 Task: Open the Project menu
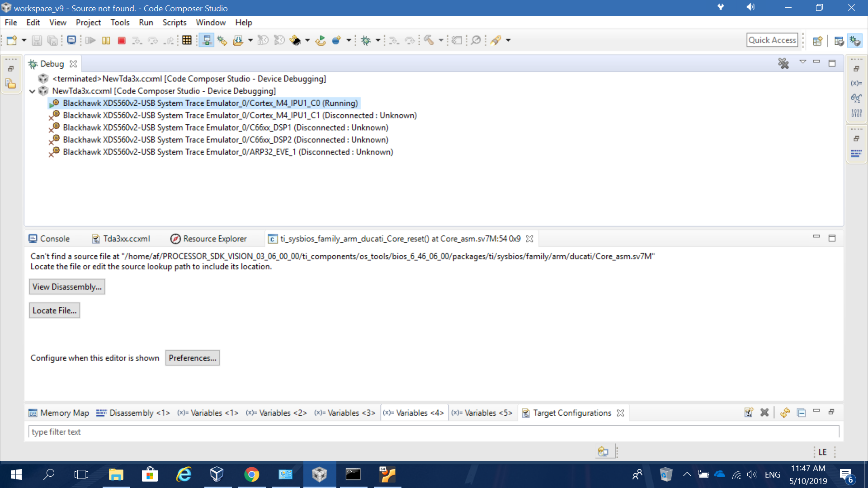point(88,22)
